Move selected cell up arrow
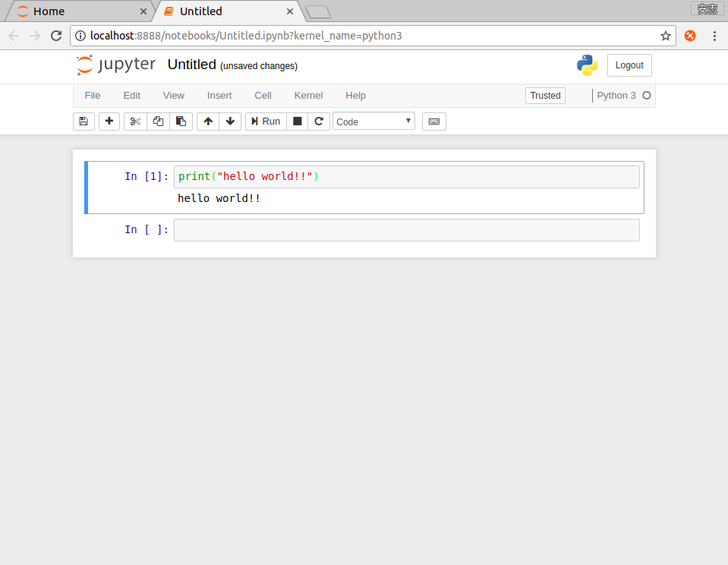This screenshot has width=728, height=565. click(208, 122)
